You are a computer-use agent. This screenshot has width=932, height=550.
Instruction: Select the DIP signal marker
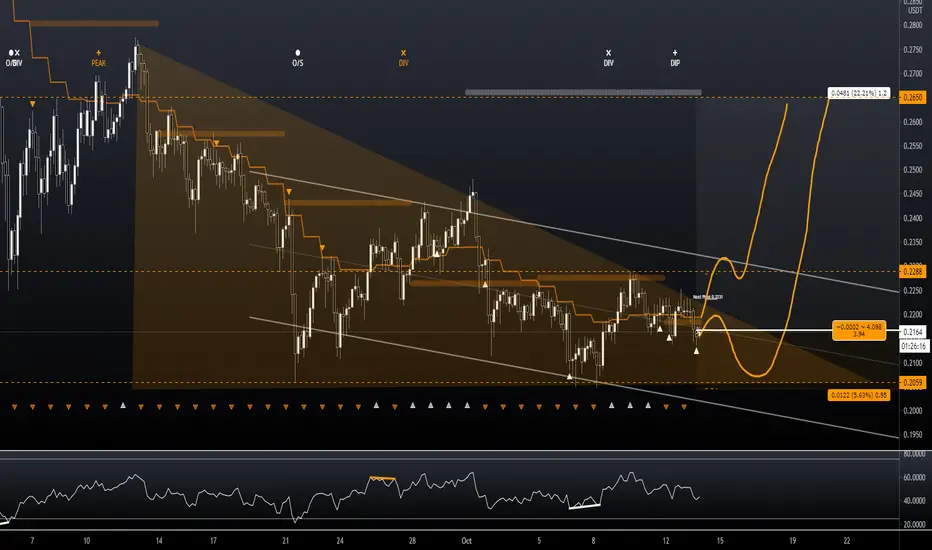click(x=675, y=58)
